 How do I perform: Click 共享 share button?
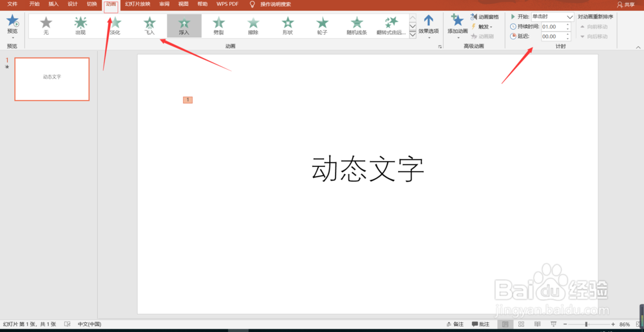click(x=626, y=5)
